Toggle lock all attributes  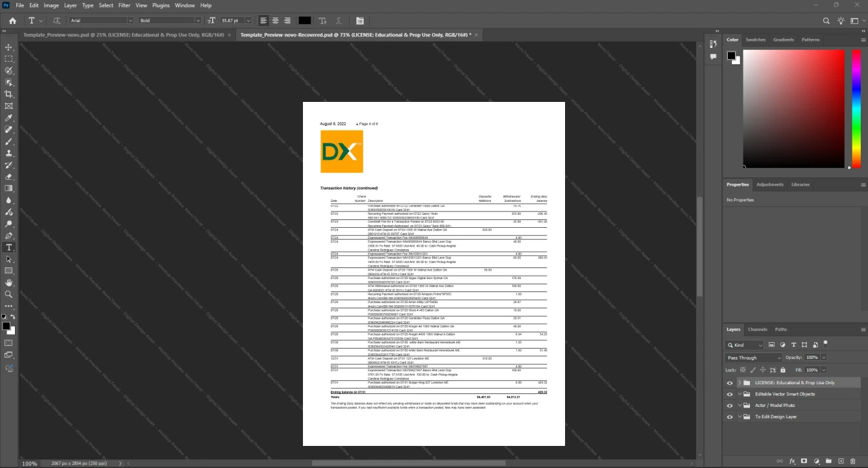[x=782, y=369]
